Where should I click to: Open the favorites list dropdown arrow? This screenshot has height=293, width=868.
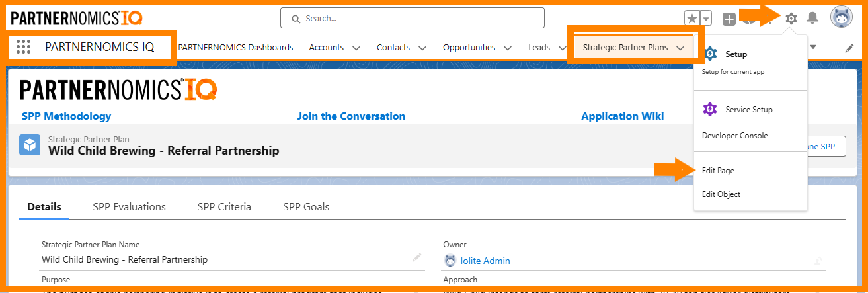(706, 19)
